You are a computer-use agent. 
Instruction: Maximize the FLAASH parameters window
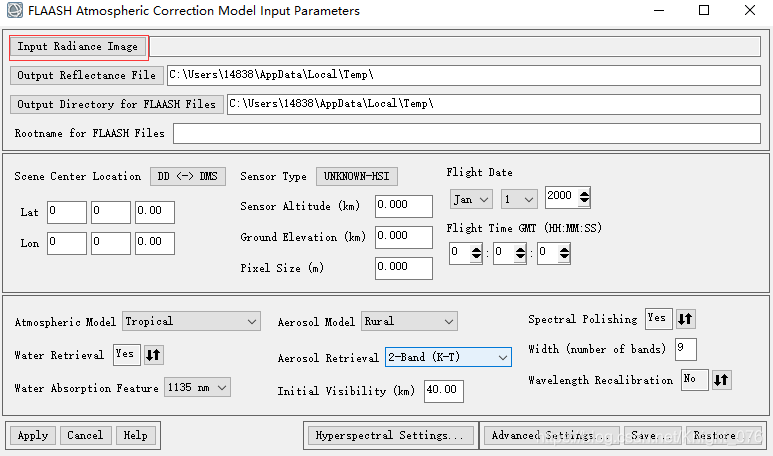704,10
